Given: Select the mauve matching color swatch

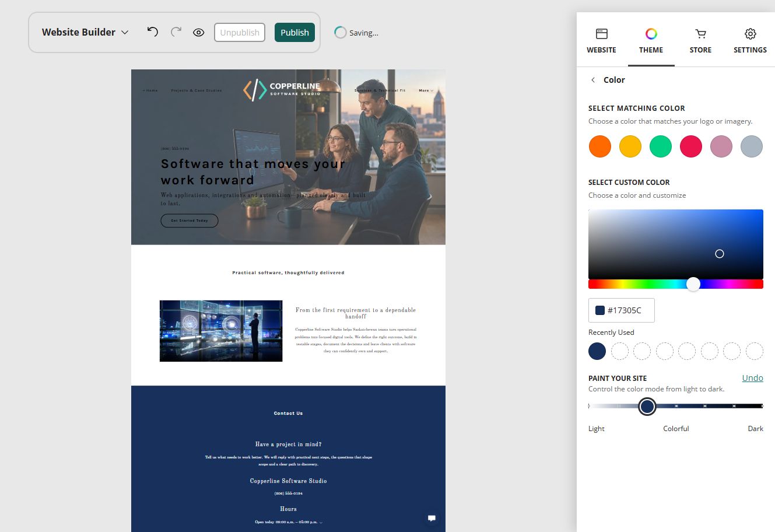Looking at the screenshot, I should [x=721, y=146].
